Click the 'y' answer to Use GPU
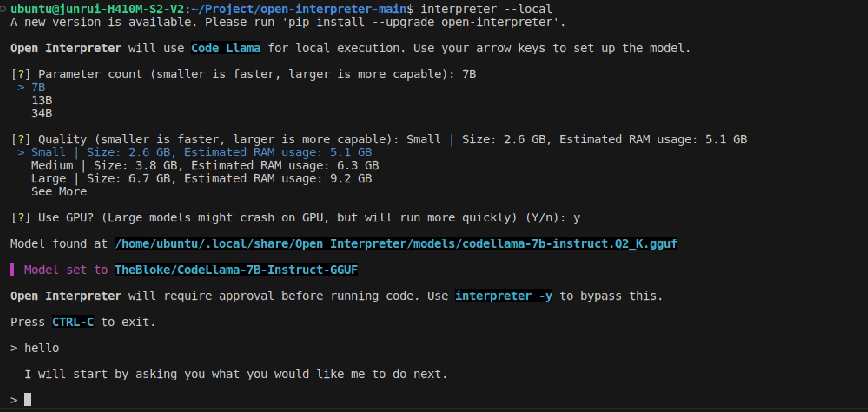Image resolution: width=868 pixels, height=412 pixels. tap(575, 217)
